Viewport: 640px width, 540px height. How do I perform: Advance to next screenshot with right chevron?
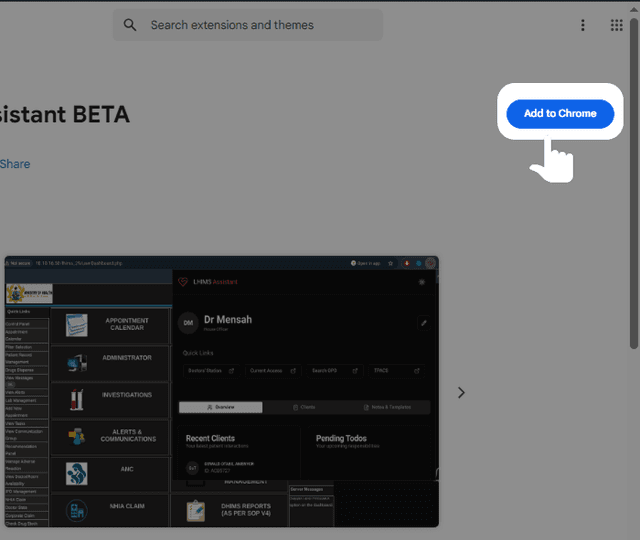pos(461,393)
